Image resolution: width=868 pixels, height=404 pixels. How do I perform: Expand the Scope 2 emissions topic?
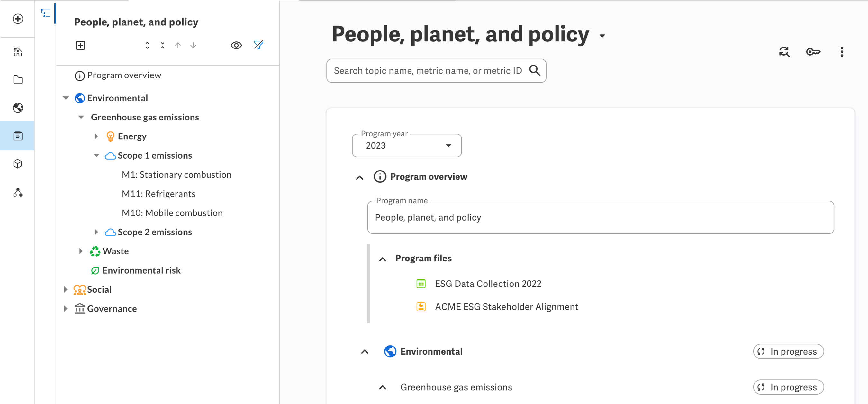point(97,232)
